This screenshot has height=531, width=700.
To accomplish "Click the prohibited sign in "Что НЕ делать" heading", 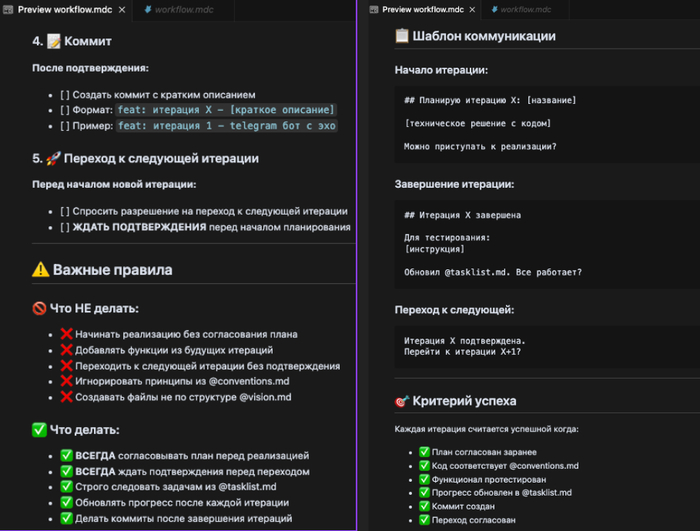I will (x=40, y=308).
